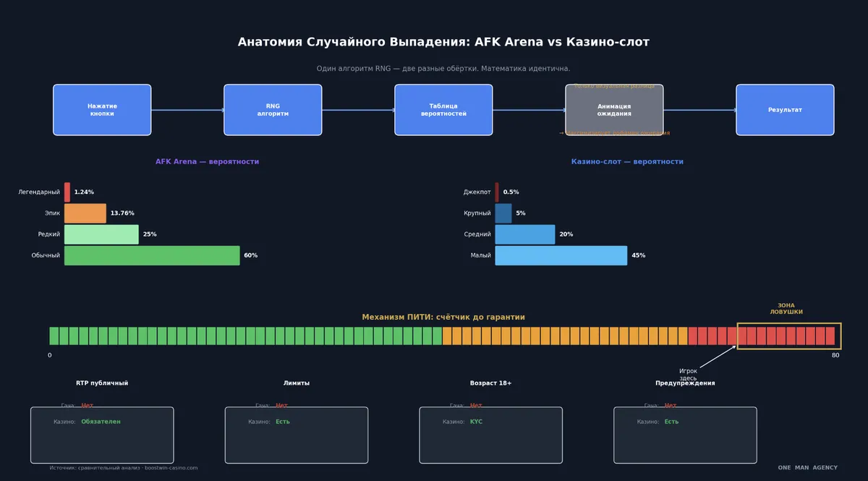
Task: Select the Средний 20% blue bar
Action: coord(525,234)
